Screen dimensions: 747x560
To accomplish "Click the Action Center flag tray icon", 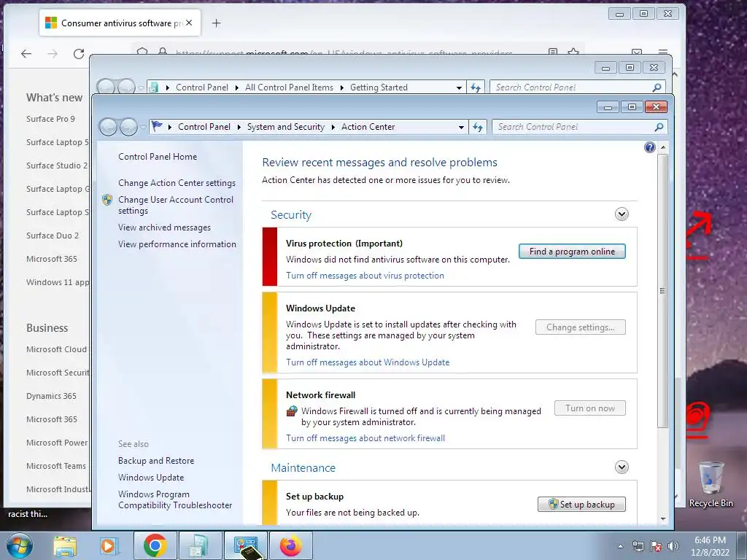I will click(x=656, y=546).
